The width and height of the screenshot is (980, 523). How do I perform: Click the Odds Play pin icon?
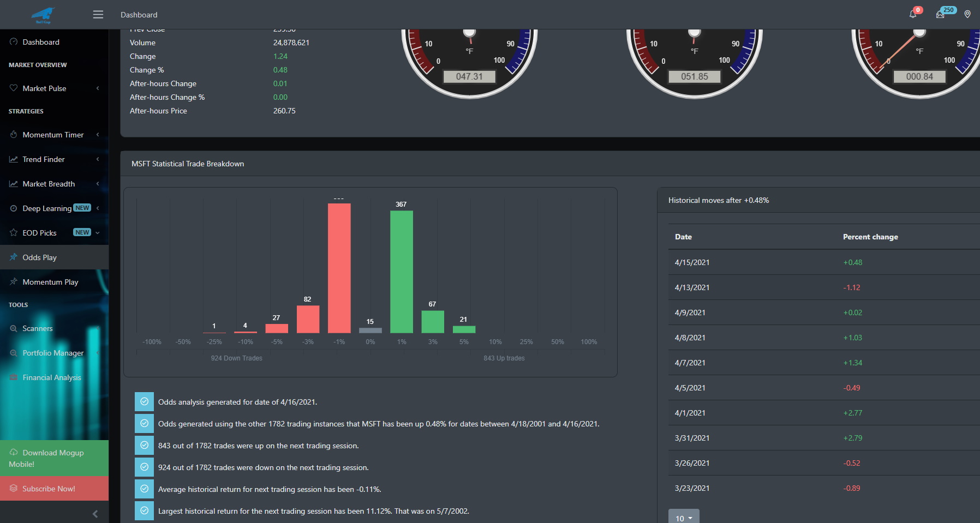pos(14,257)
